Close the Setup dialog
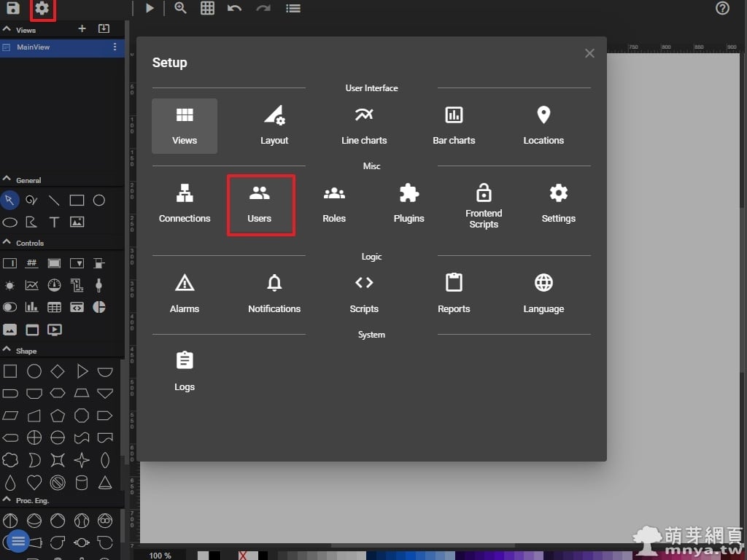747x560 pixels. click(x=589, y=53)
